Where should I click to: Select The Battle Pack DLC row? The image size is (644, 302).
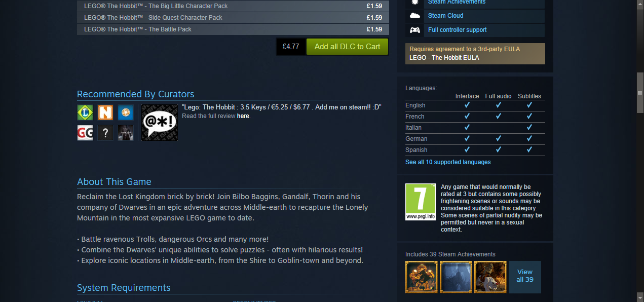pyautogui.click(x=233, y=29)
